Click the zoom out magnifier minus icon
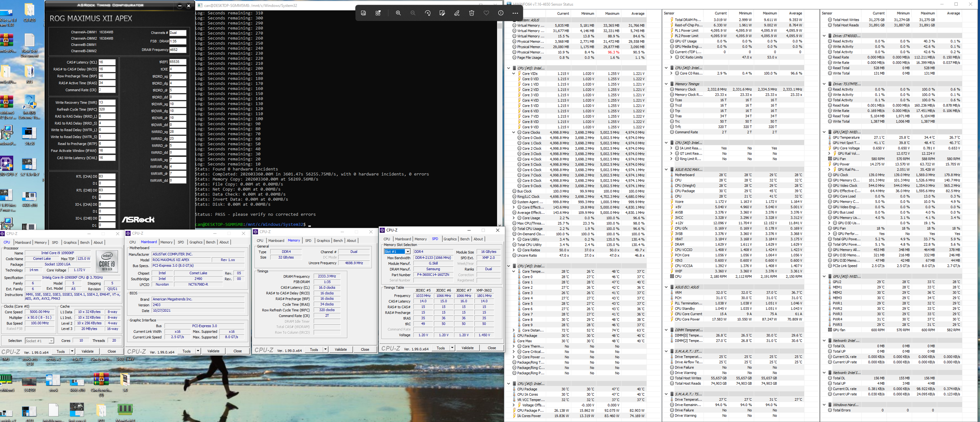Screen dimensions: 980x422 tap(413, 13)
